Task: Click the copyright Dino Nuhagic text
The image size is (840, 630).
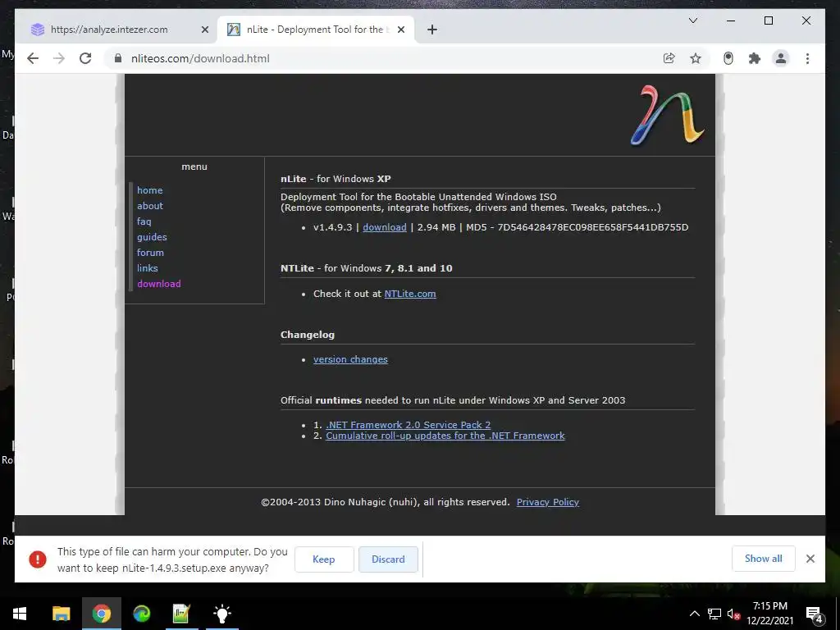Action: click(x=386, y=502)
